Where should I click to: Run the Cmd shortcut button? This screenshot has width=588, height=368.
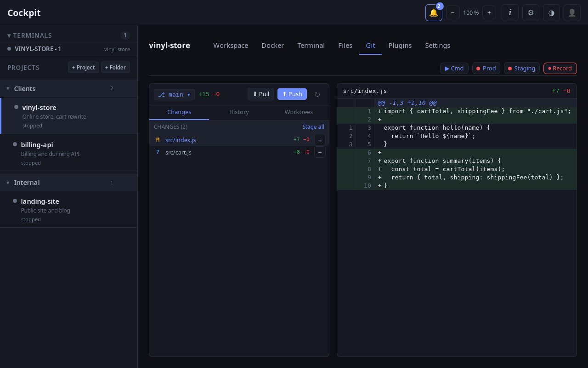(x=454, y=69)
